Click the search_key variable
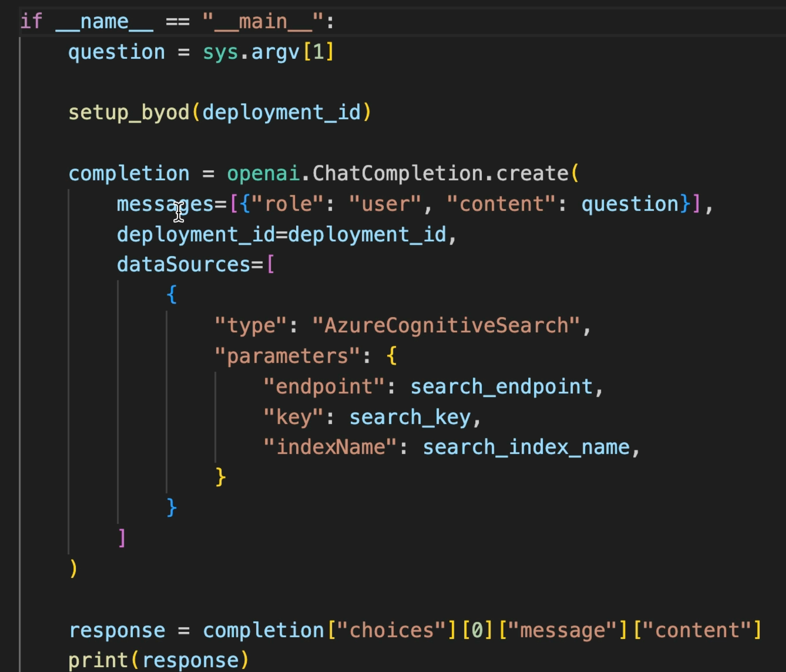Screen dimensions: 786x672 pos(410,417)
